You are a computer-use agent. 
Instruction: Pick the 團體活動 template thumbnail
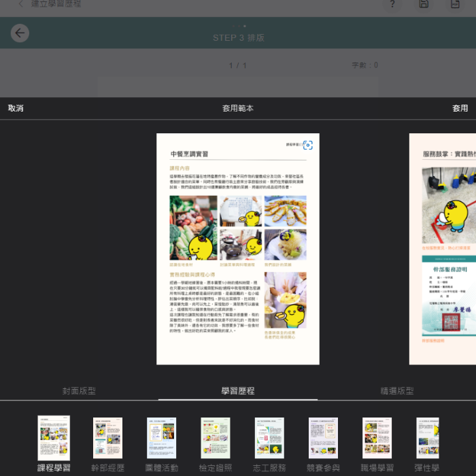pyautogui.click(x=162, y=438)
